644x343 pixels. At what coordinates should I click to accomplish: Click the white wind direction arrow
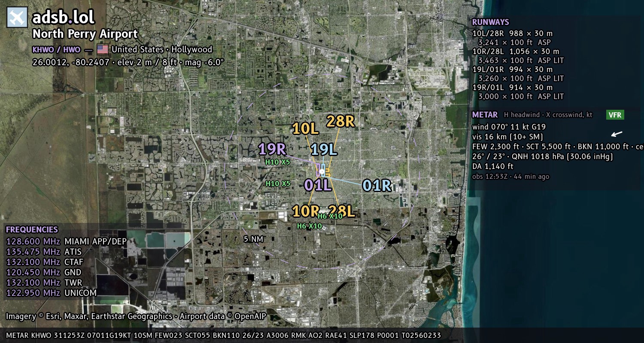pos(617,134)
